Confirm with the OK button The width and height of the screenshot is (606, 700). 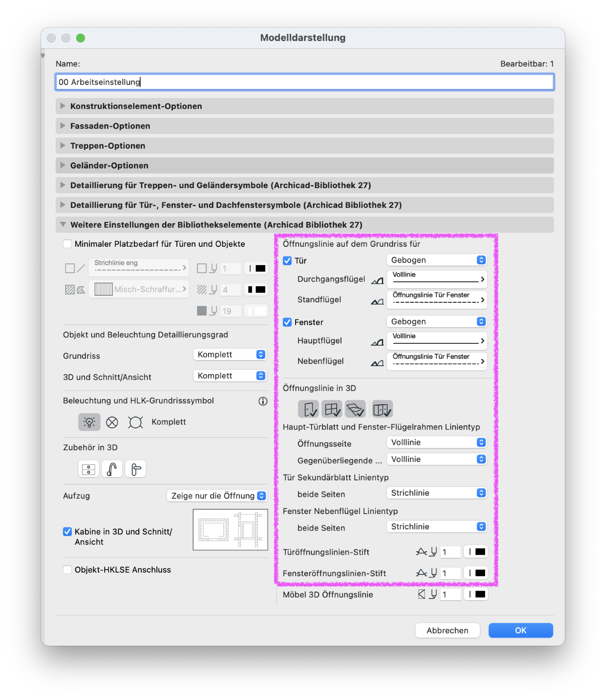[x=521, y=631]
